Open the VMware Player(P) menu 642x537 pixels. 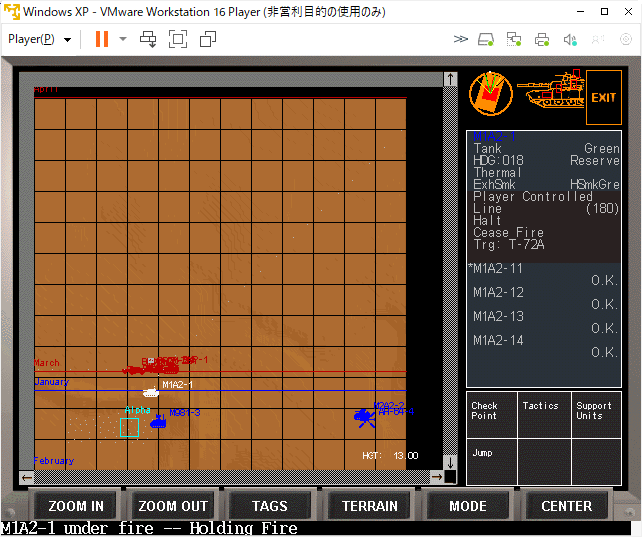coord(39,39)
